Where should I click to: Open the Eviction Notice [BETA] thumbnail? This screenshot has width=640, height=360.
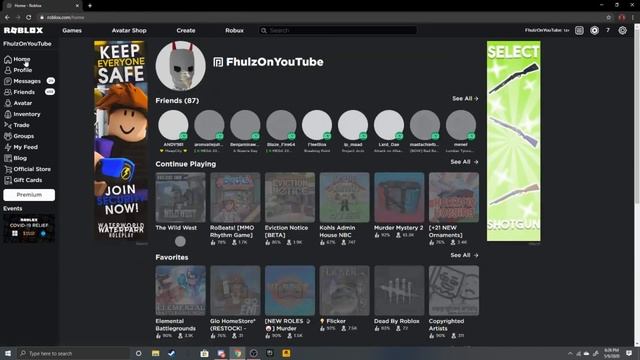(290, 198)
